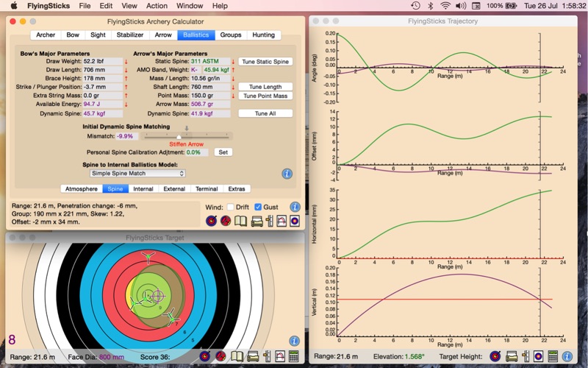
Task: Open the book icon in Target window
Action: (x=237, y=356)
